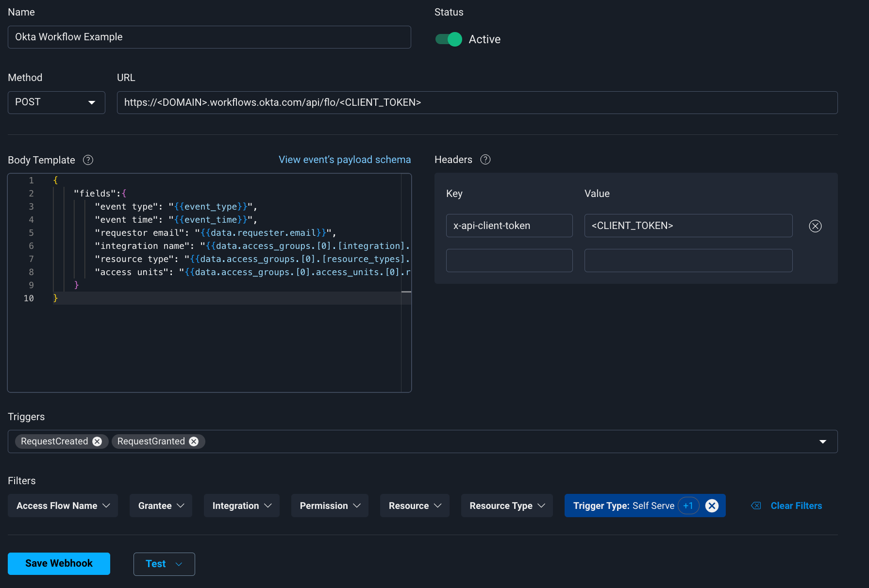
Task: Click the +1 badge on Trigger Type filter
Action: click(x=689, y=506)
